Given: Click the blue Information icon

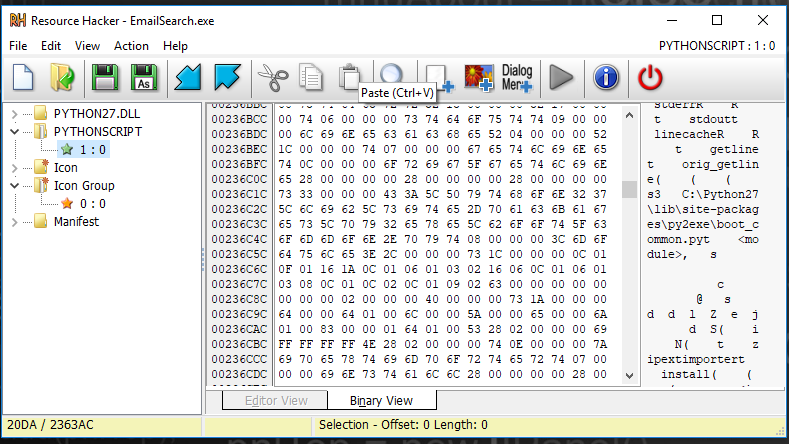Looking at the screenshot, I should coord(606,78).
